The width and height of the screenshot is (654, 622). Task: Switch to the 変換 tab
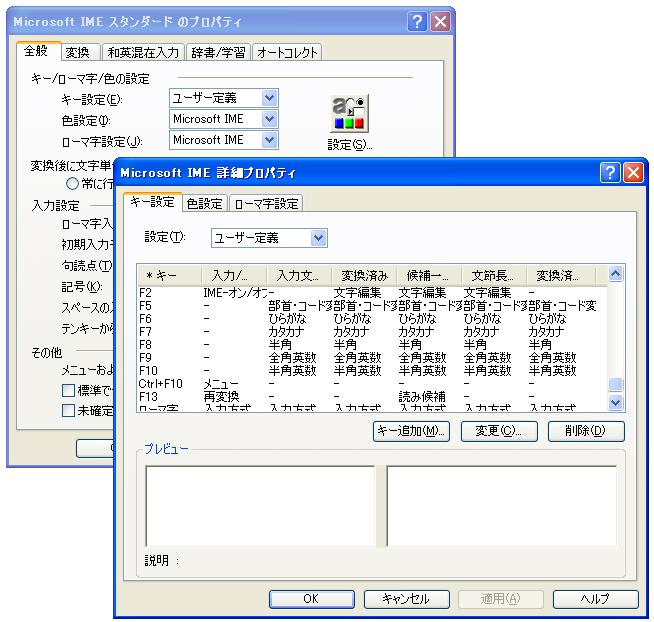tap(78, 53)
